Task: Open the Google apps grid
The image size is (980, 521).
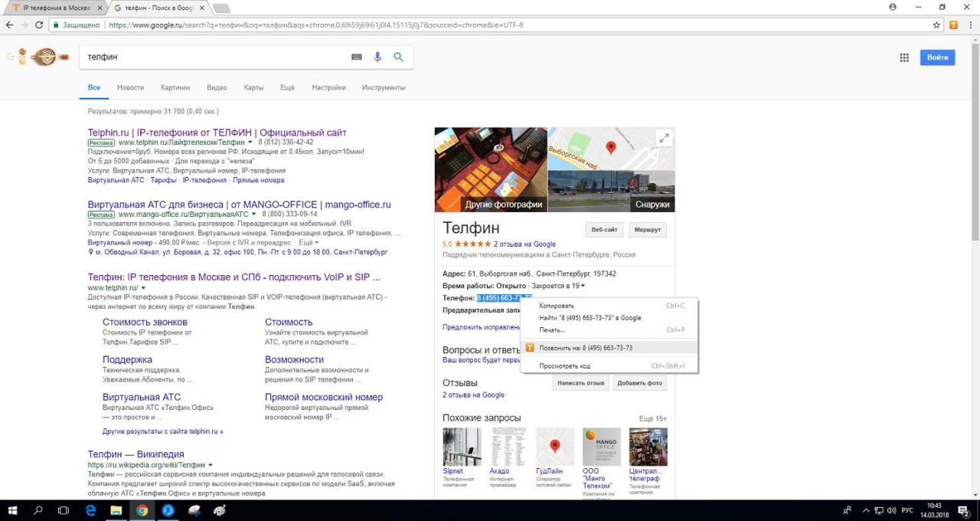Action: tap(904, 57)
